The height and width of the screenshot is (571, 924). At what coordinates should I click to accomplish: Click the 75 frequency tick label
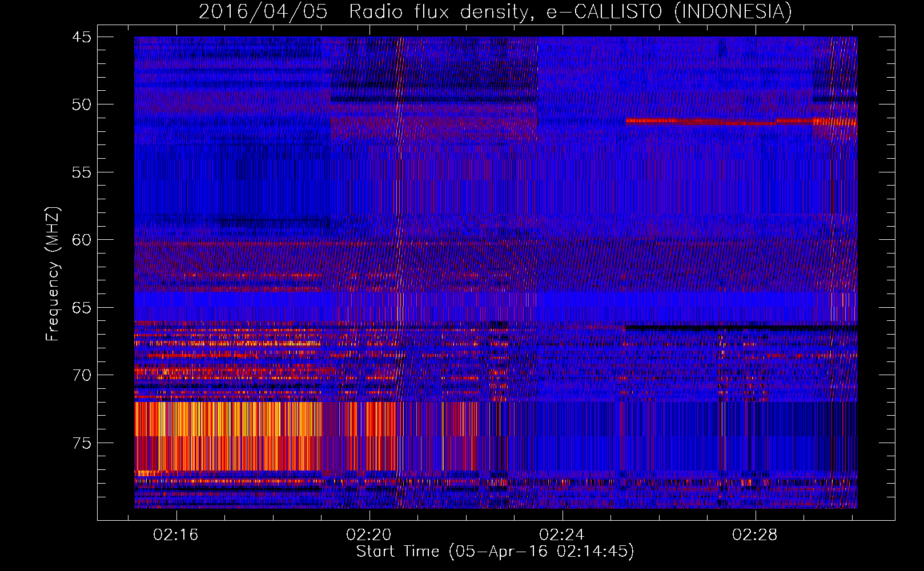tap(82, 443)
